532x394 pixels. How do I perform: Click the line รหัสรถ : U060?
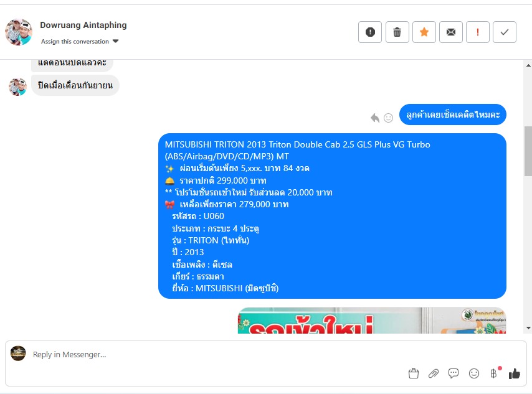pos(198,217)
